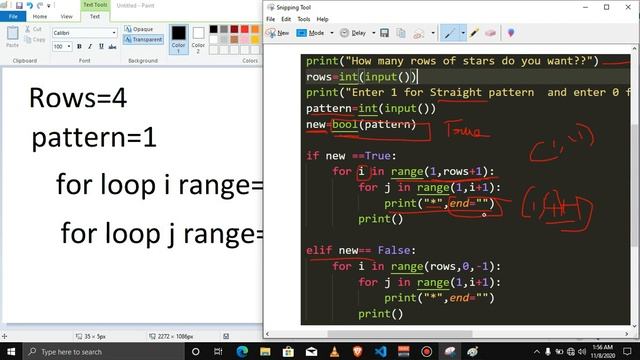Select Opaque text background option
Image resolution: width=640 pixels, height=360 pixels.
click(x=139, y=29)
